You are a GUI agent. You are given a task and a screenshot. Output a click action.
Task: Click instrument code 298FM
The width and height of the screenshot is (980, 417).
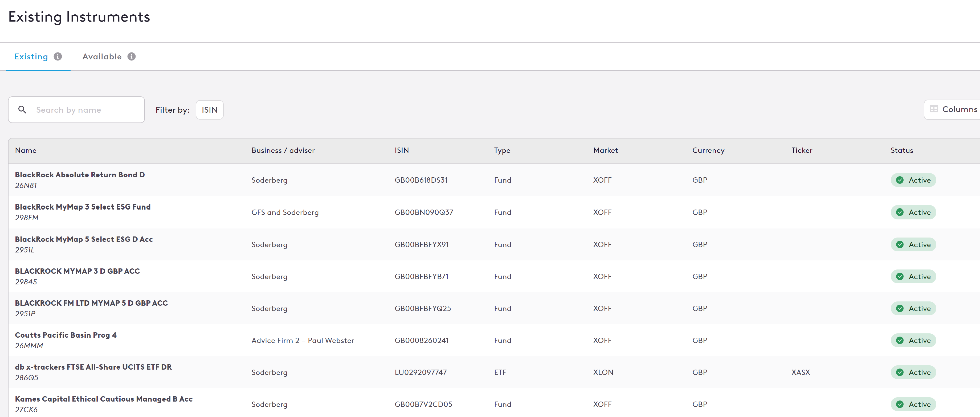pyautogui.click(x=27, y=218)
